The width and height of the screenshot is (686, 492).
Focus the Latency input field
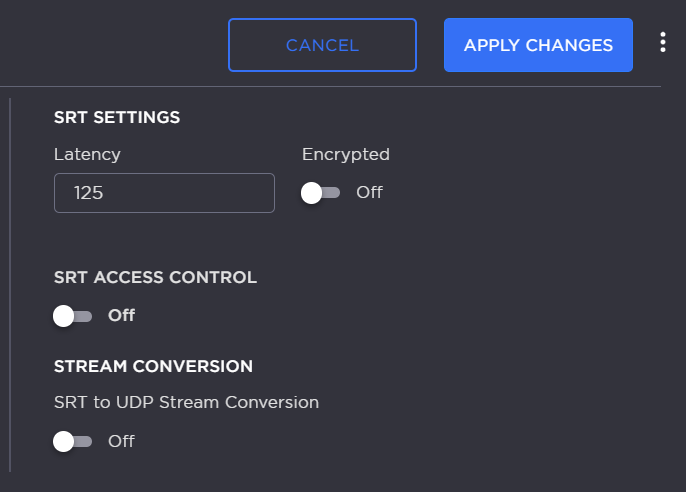tap(164, 193)
